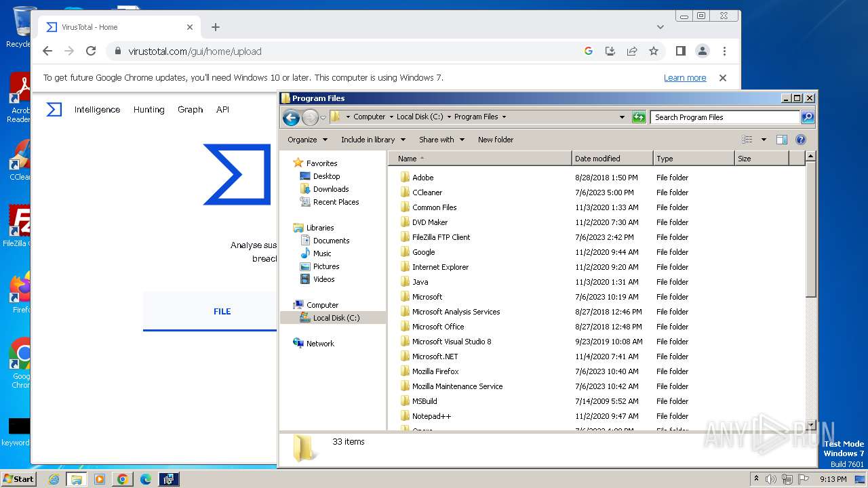Open Intelligence in VirusTotal navigation

(97, 109)
